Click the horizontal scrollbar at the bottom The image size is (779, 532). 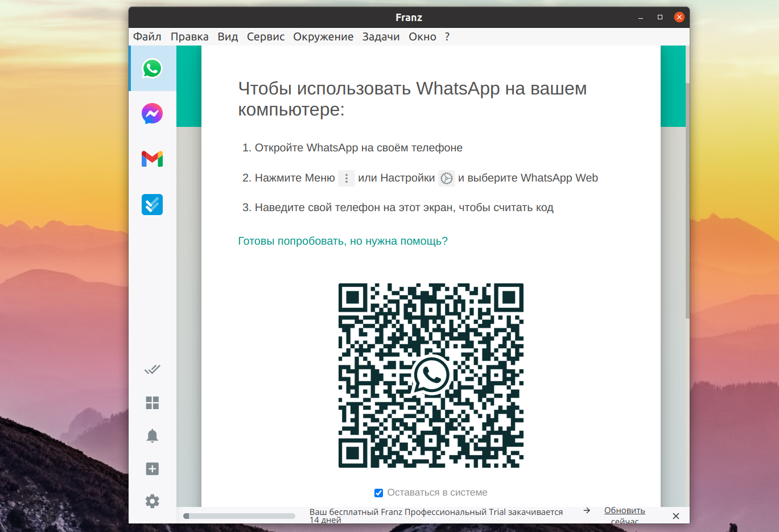coord(239,516)
